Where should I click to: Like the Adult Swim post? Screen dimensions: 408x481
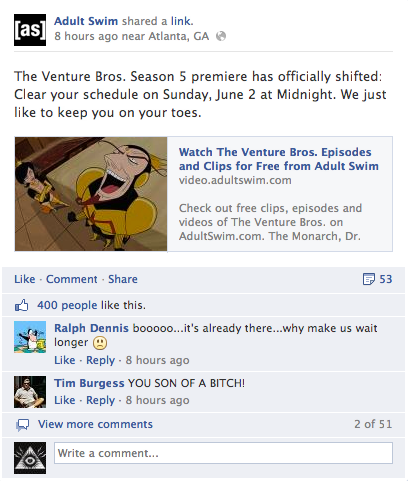click(x=25, y=279)
